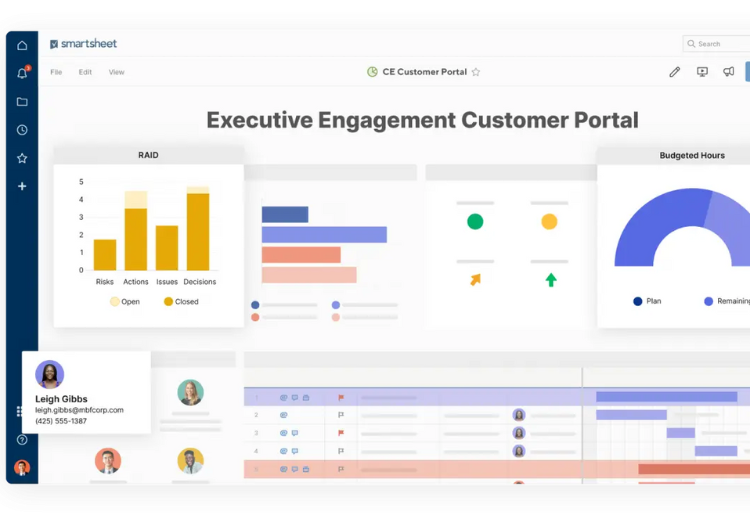The height and width of the screenshot is (515, 750).
Task: Click the presentation screen icon
Action: (702, 72)
